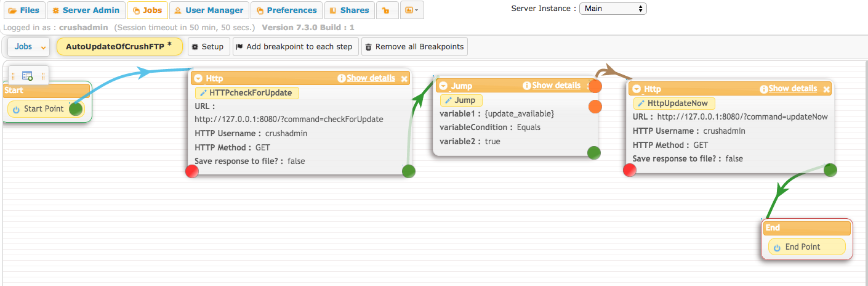Edit the HTTPcheckForUpdate task name

click(247, 92)
